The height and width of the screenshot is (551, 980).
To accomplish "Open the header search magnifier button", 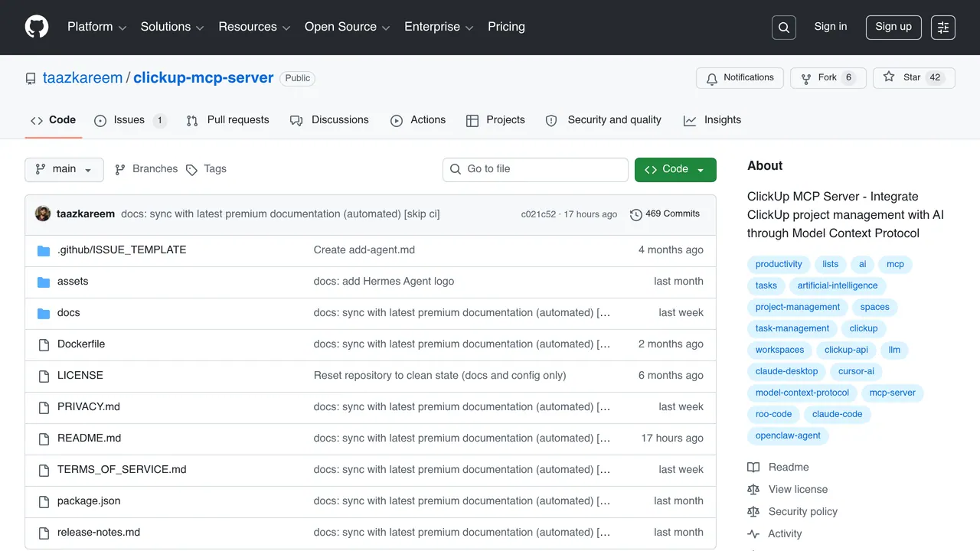I will (784, 28).
